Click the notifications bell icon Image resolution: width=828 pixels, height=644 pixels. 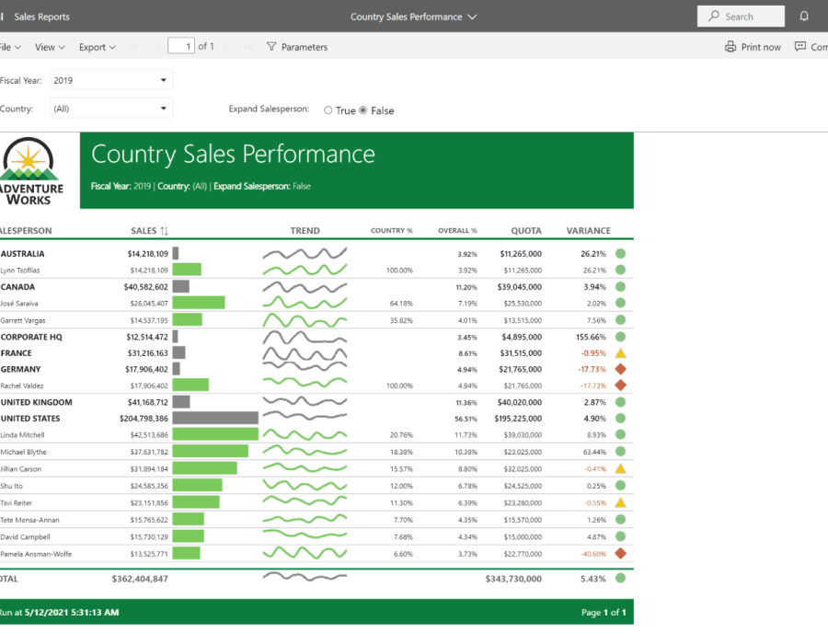point(804,17)
